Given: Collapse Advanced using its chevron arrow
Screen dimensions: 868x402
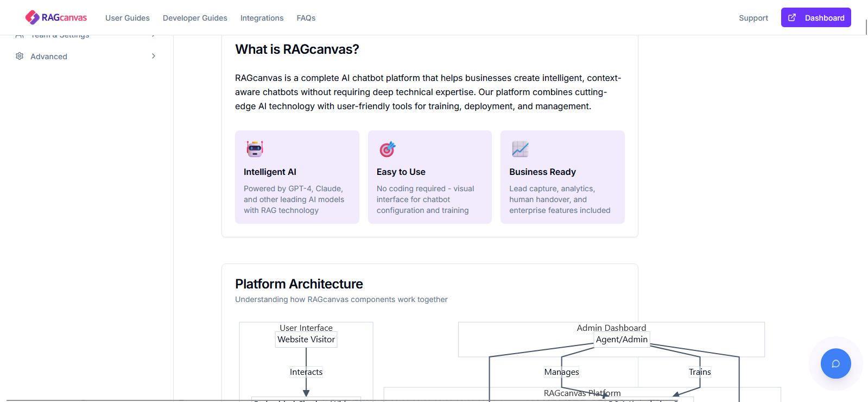Looking at the screenshot, I should 153,56.
